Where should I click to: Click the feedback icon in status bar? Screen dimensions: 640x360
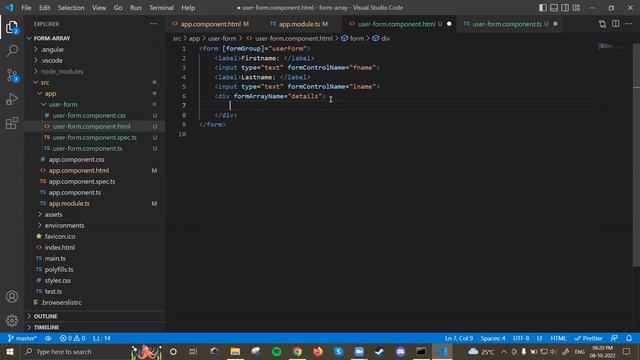614,338
